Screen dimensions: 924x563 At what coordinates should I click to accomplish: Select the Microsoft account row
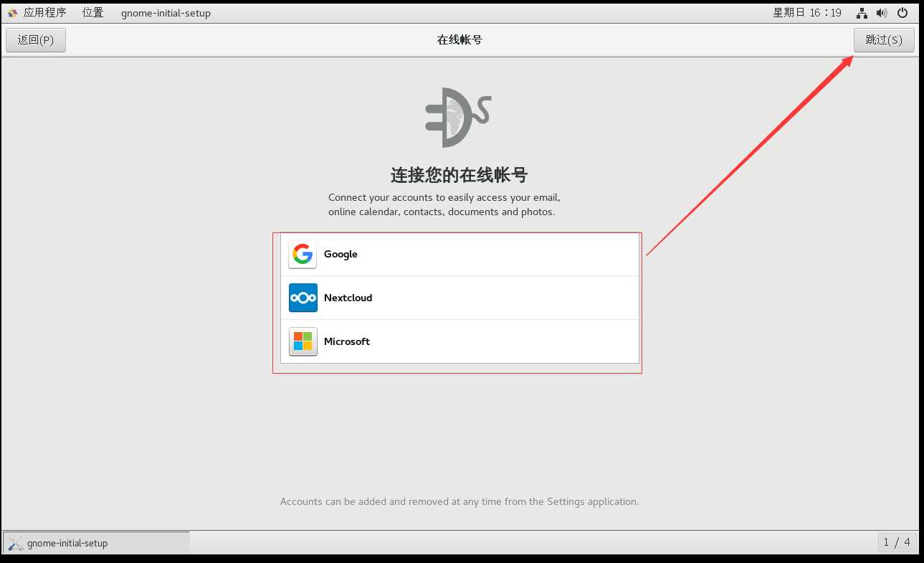click(459, 341)
